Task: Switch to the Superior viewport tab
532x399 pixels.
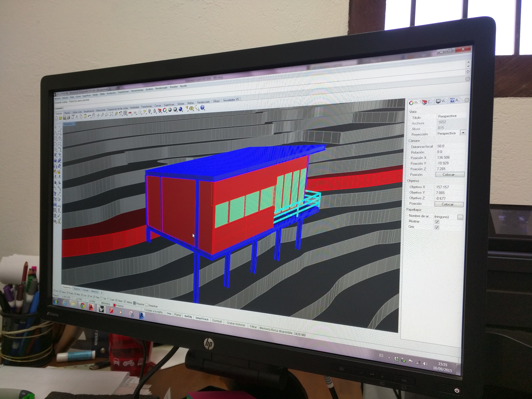Action: click(x=77, y=289)
